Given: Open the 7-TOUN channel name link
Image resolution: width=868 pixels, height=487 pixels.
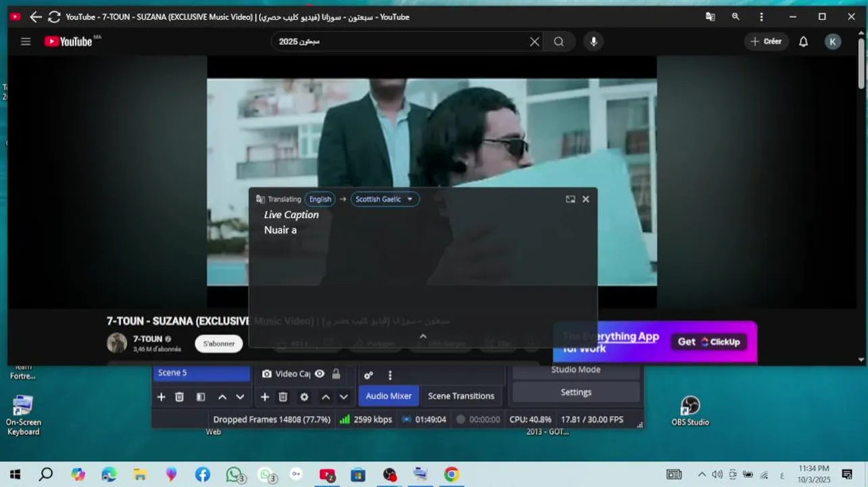Looking at the screenshot, I should click(147, 339).
